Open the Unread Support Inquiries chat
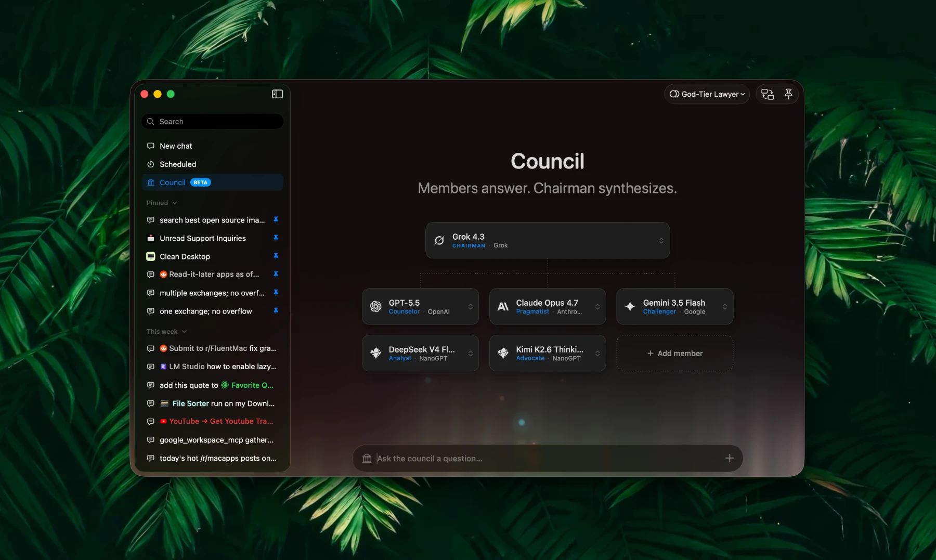This screenshot has width=936, height=560. pyautogui.click(x=212, y=238)
